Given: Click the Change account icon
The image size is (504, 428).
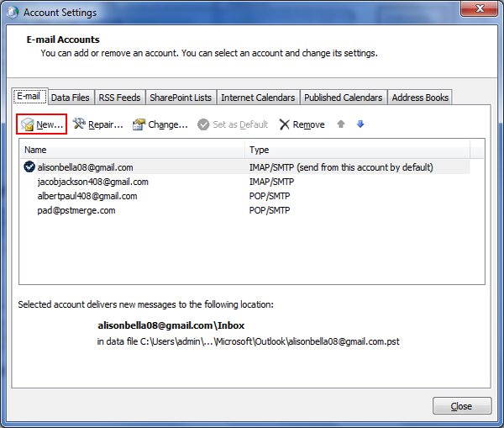Looking at the screenshot, I should (139, 124).
